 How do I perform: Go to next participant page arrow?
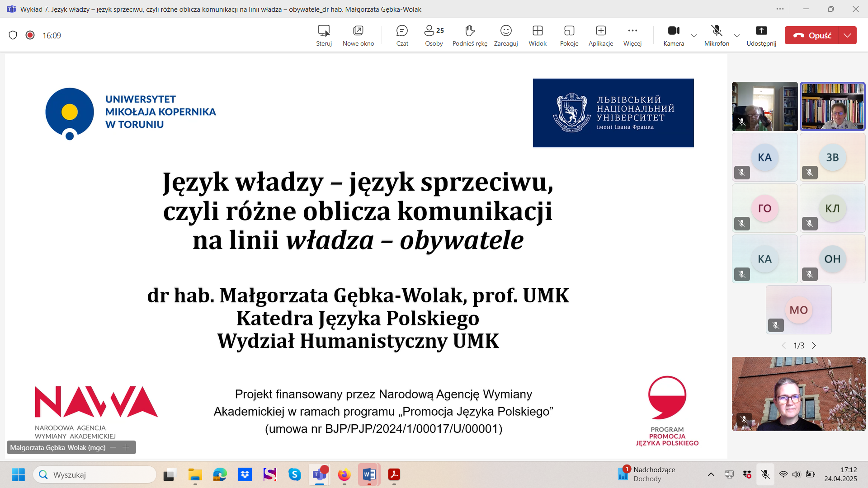[814, 346]
